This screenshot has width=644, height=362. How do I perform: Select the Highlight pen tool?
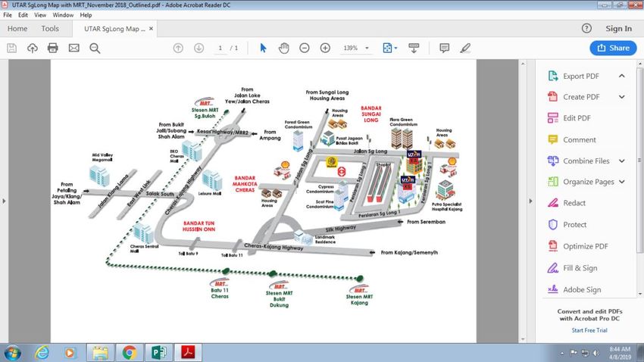click(x=465, y=48)
